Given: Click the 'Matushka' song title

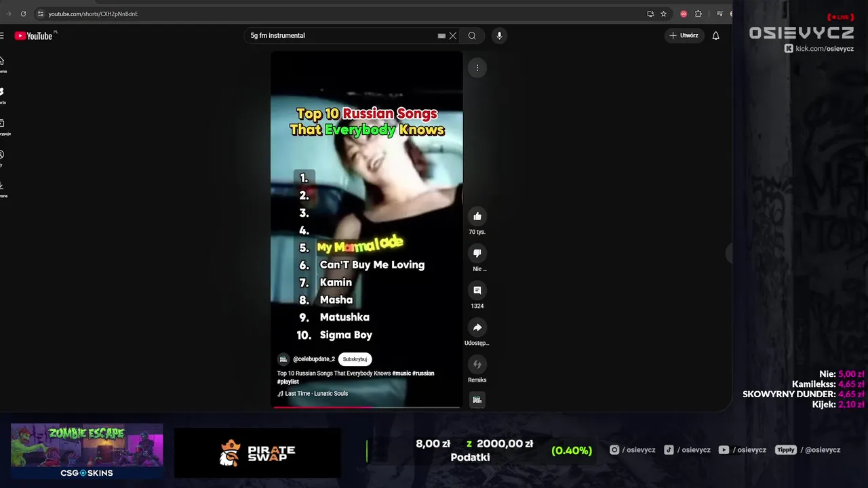Looking at the screenshot, I should (x=344, y=317).
